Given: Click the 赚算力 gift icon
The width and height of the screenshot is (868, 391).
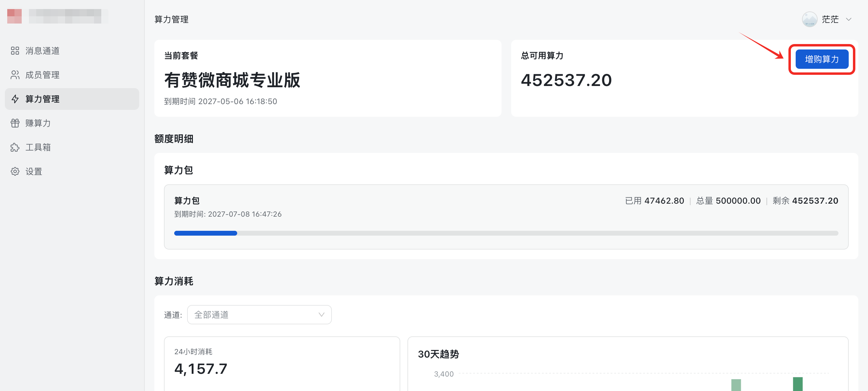Looking at the screenshot, I should [15, 123].
